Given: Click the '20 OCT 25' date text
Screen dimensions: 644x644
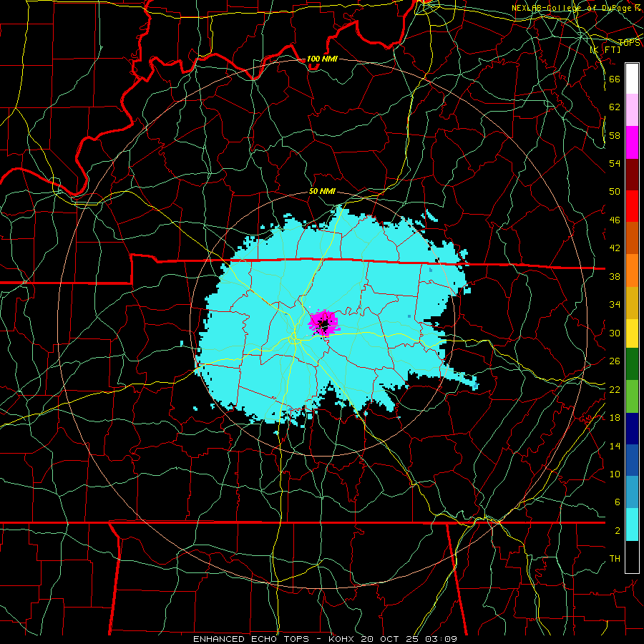Looking at the screenshot, I should click(x=391, y=639).
